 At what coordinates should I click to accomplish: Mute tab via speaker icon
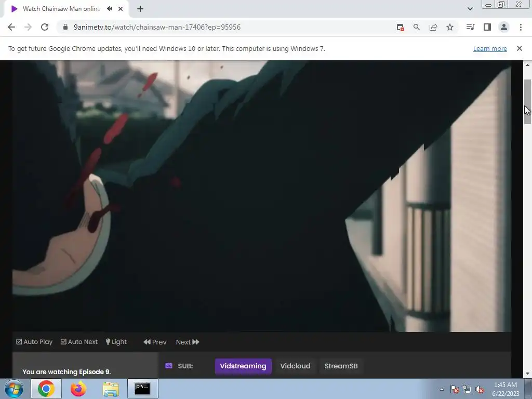109,9
